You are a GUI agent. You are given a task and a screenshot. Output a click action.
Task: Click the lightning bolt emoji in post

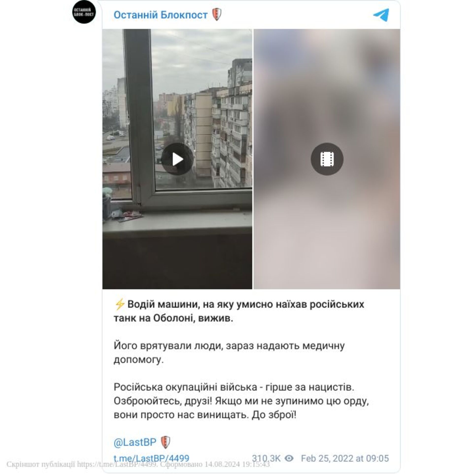(120, 305)
